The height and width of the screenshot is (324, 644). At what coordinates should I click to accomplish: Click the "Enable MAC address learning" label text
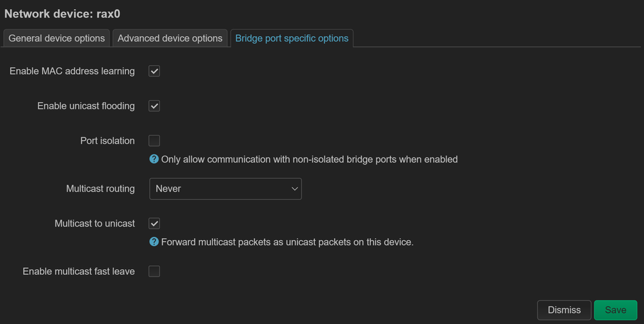coord(72,71)
